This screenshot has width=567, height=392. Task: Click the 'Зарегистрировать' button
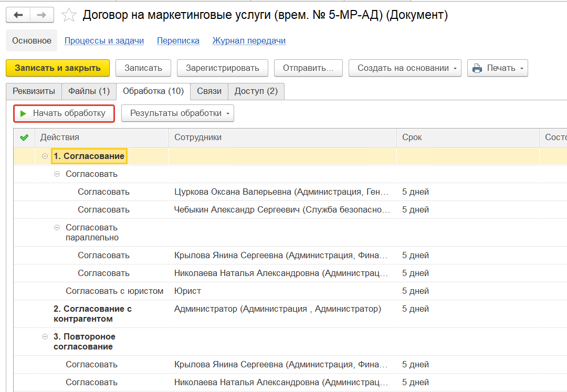pos(222,68)
